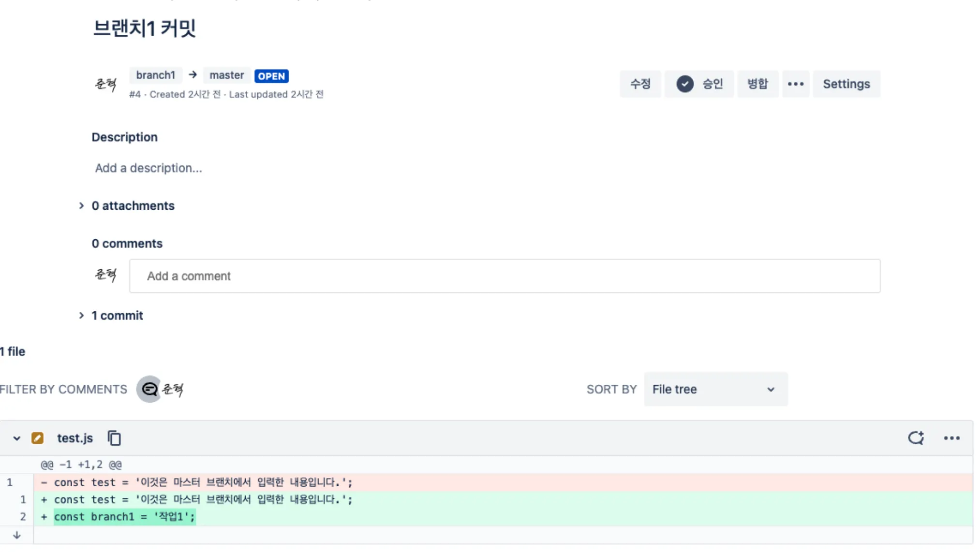Click the add file comment icon
This screenshot has width=980, height=552.
[916, 438]
